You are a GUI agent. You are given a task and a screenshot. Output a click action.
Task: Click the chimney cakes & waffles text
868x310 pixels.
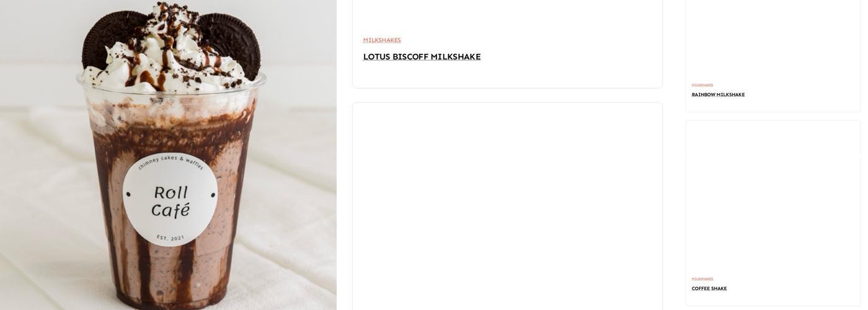pos(170,162)
